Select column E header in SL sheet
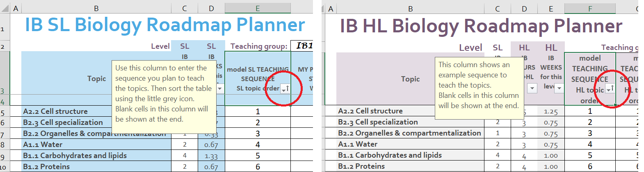This screenshot has width=644, height=172. point(258,8)
